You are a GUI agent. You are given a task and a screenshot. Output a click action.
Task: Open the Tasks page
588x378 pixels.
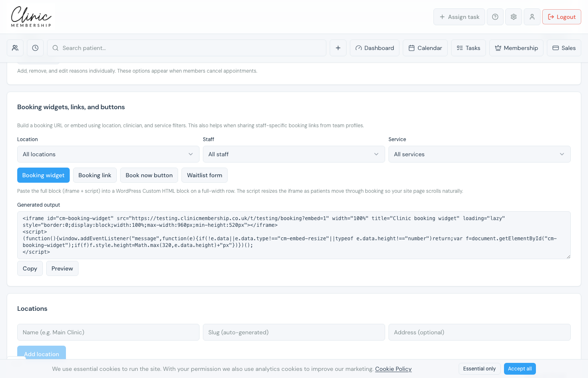468,48
